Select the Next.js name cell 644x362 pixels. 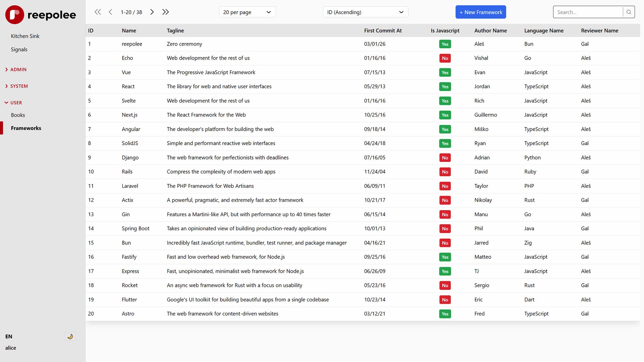(x=129, y=115)
